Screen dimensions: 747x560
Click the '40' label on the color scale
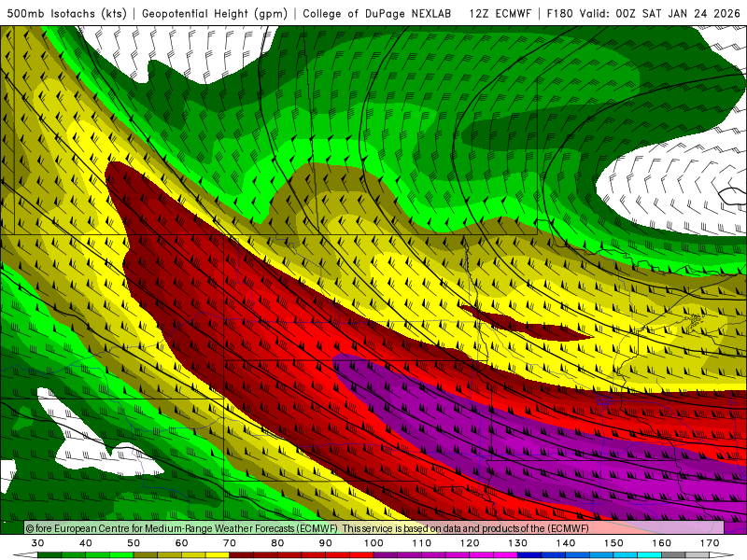click(x=86, y=543)
